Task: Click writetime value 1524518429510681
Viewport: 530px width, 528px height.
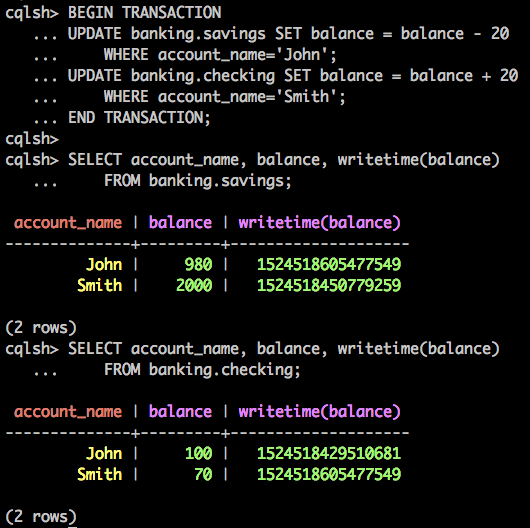Action: [x=329, y=453]
